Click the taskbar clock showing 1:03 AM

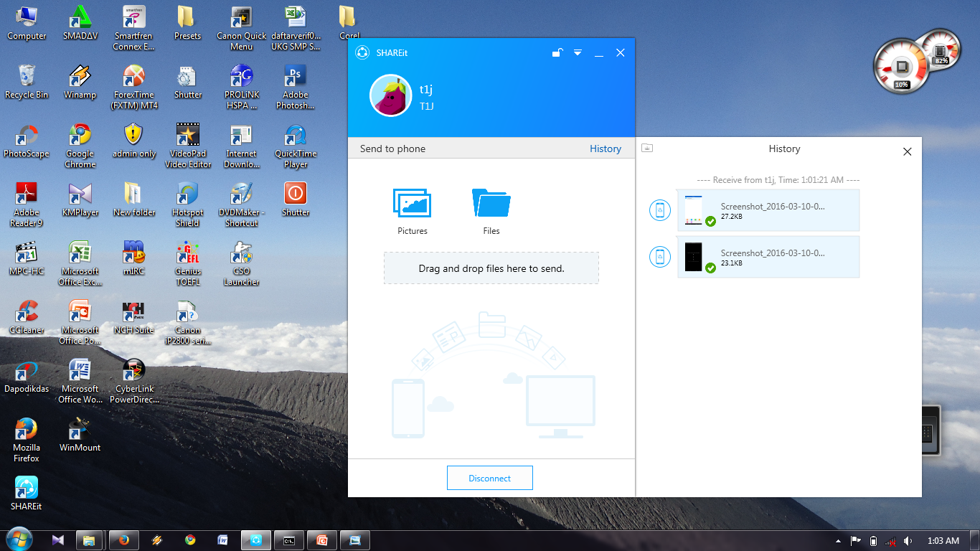(x=943, y=541)
